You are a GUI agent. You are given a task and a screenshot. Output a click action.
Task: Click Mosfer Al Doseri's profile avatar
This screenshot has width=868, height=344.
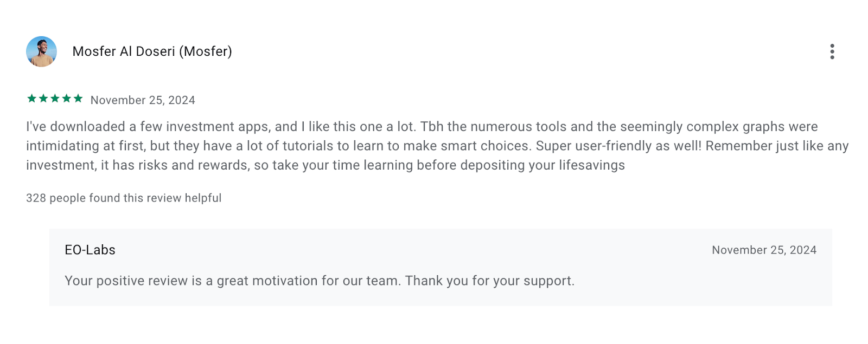41,51
